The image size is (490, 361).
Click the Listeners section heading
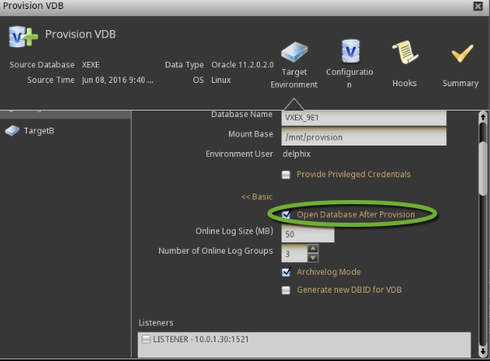156,323
